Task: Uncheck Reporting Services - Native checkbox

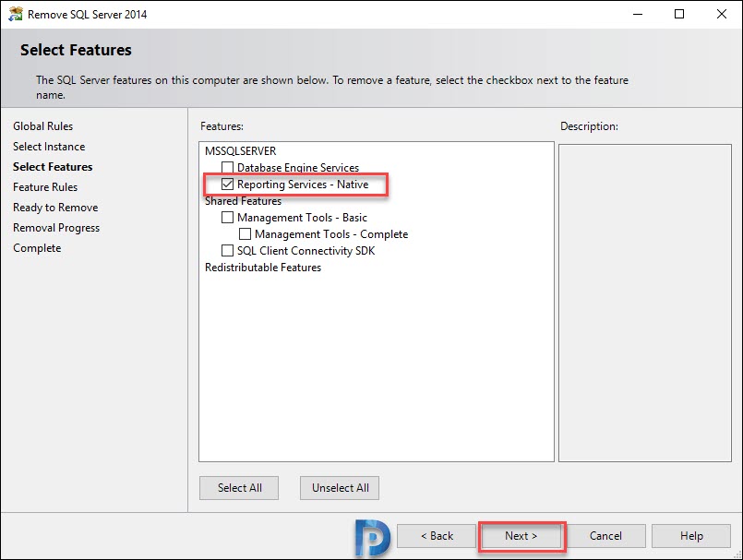Action: pos(227,184)
